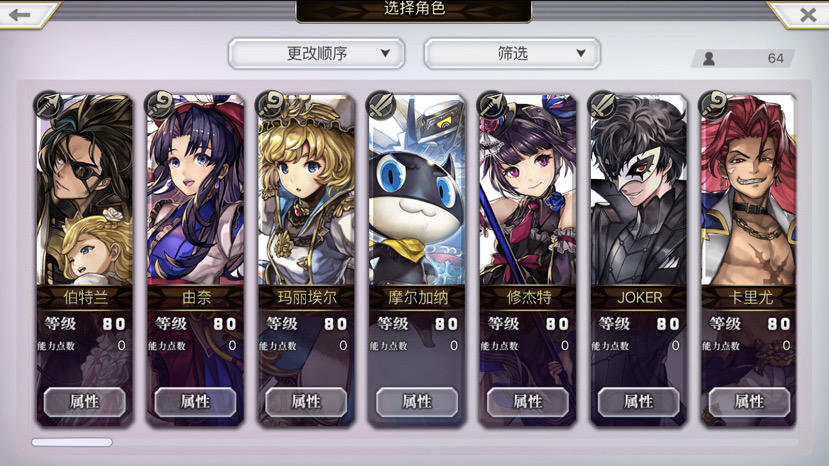829x466 pixels.
Task: Click the mage class icon on 玛丽埃尔 card
Action: coord(271,105)
